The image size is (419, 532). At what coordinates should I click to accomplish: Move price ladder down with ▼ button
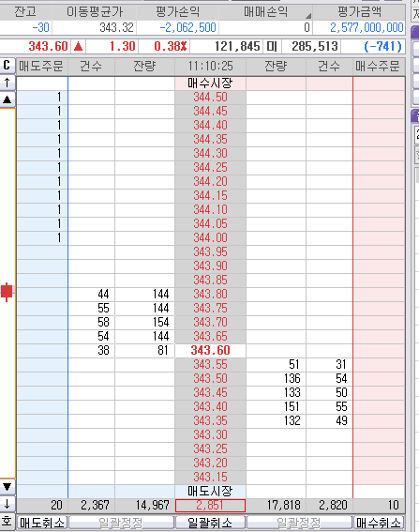tap(7, 487)
